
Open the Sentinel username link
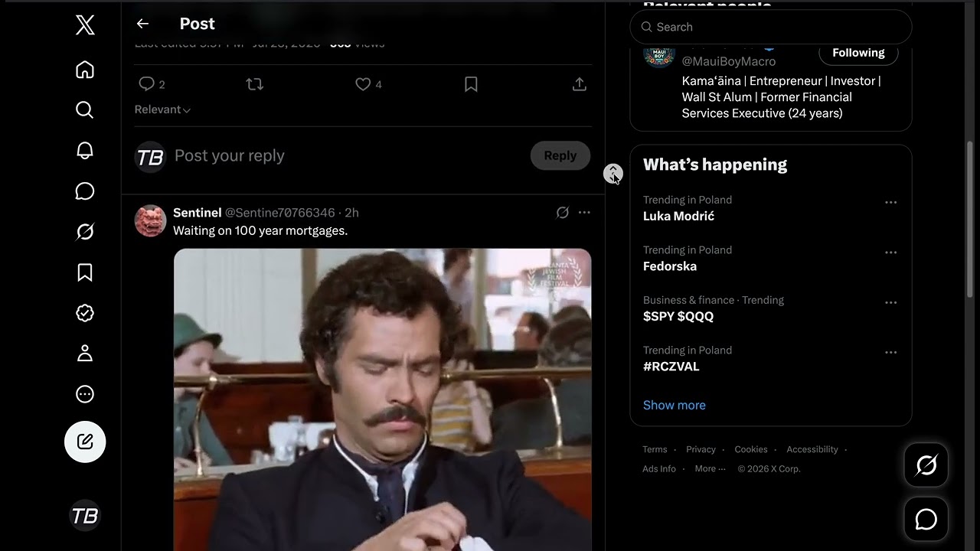point(198,213)
